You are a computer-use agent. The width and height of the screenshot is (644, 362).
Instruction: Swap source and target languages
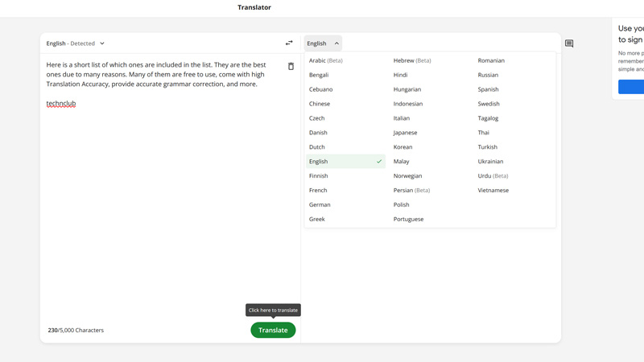[289, 43]
